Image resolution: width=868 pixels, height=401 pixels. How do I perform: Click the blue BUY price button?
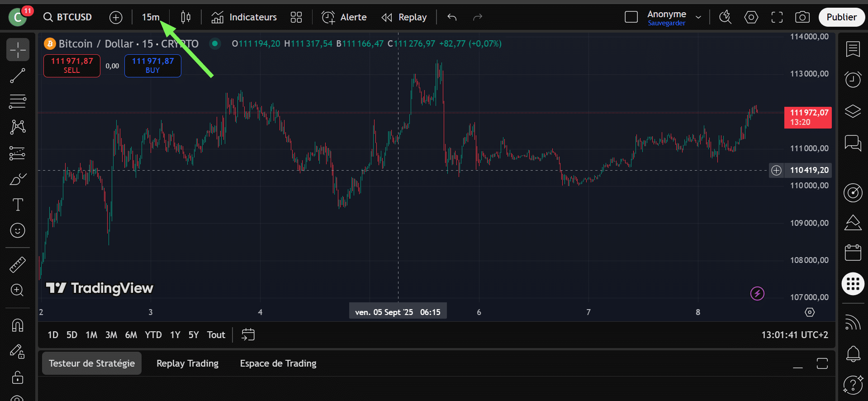click(x=152, y=66)
